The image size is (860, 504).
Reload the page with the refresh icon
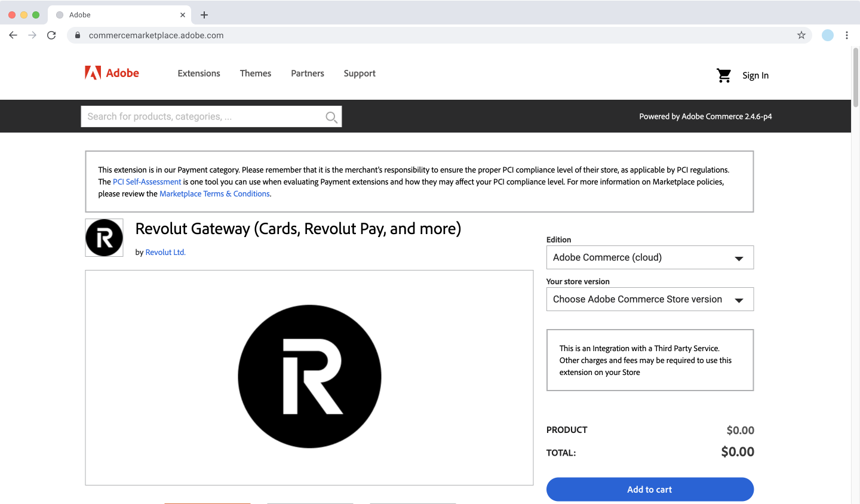pyautogui.click(x=51, y=35)
